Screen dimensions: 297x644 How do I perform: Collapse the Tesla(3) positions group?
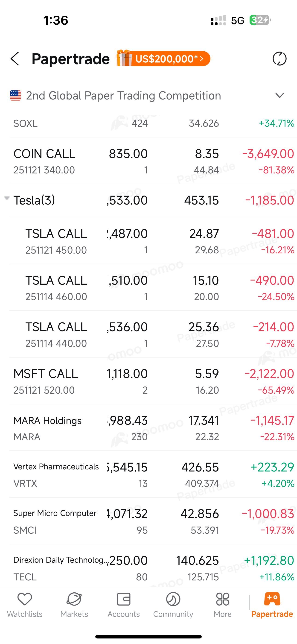(x=7, y=199)
